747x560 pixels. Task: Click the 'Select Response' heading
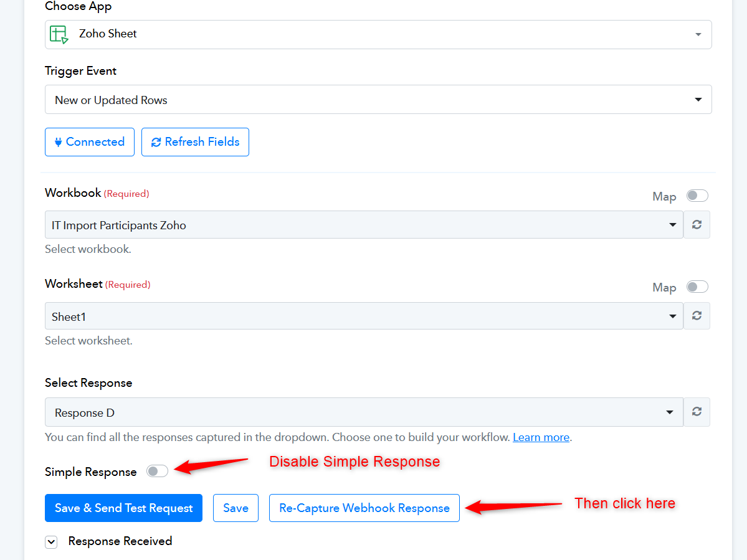pos(88,383)
